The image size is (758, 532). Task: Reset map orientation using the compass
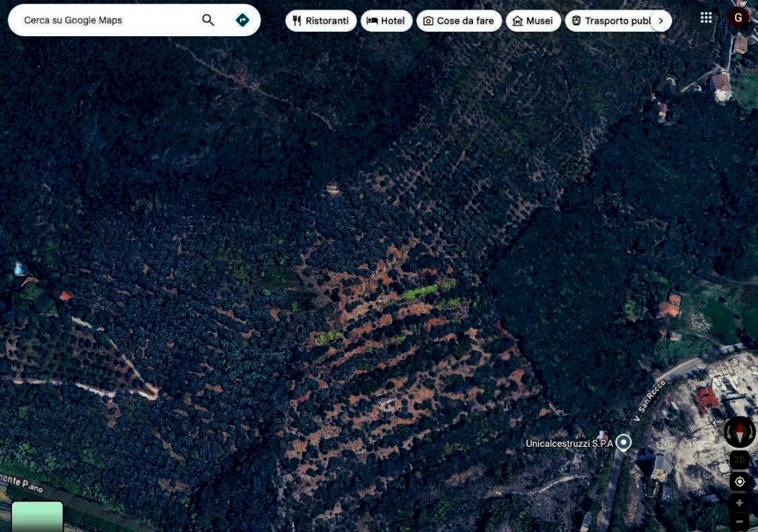pos(739,431)
